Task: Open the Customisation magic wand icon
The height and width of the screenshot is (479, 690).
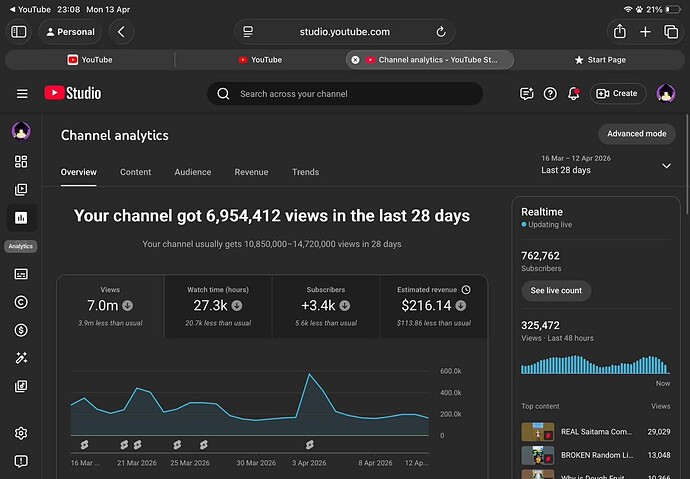Action: [x=21, y=358]
